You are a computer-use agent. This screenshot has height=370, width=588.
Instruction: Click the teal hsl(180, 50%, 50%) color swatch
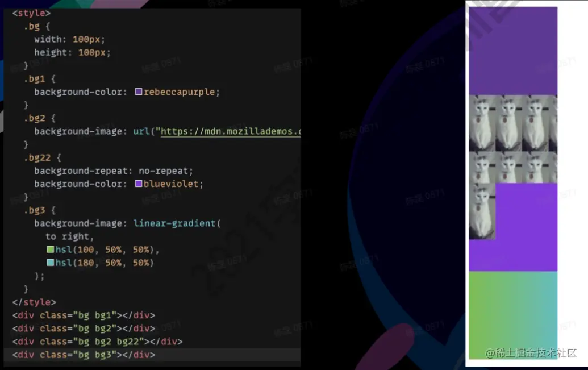pyautogui.click(x=50, y=263)
